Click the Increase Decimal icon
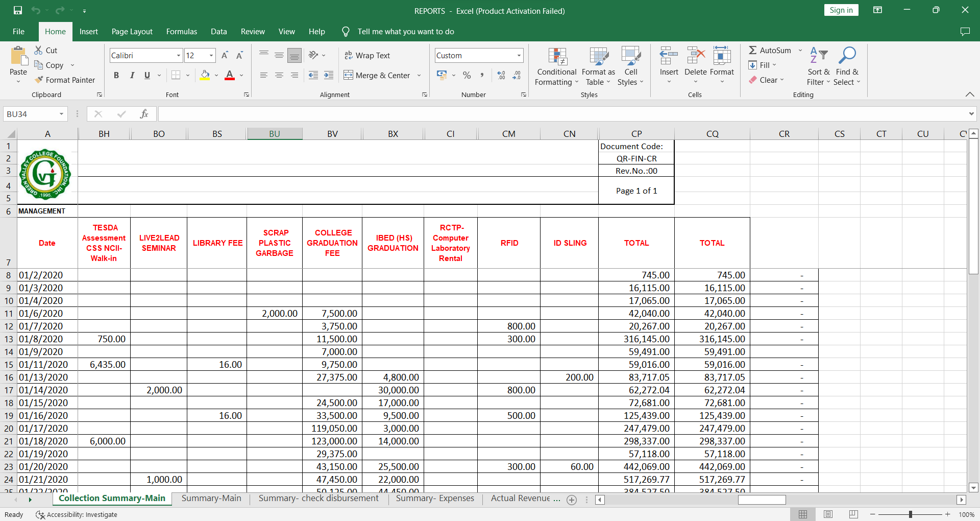The width and height of the screenshot is (980, 521). pos(501,75)
